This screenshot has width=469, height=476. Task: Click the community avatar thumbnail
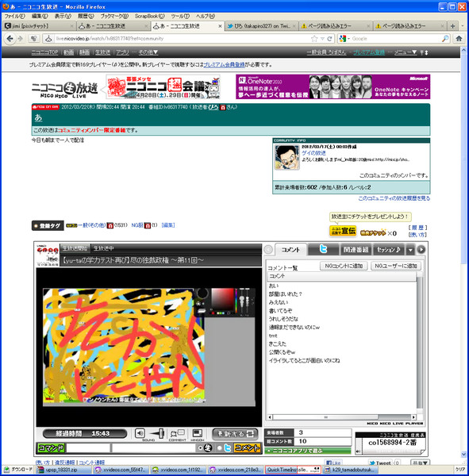tap(286, 157)
